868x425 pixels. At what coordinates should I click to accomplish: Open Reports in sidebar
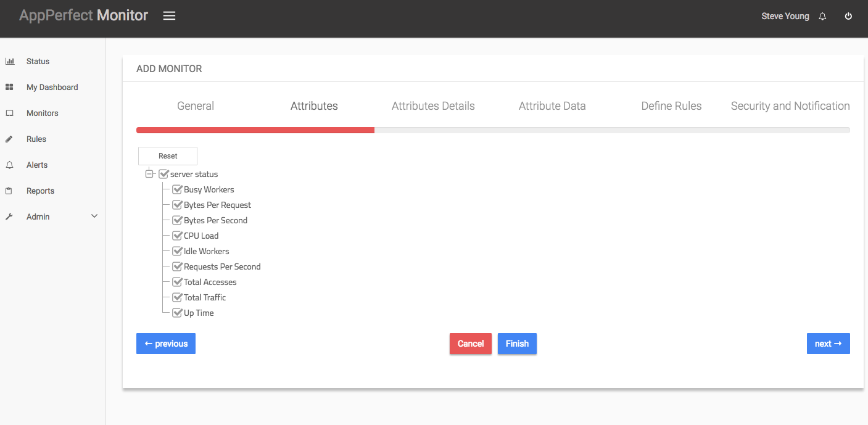coord(41,191)
